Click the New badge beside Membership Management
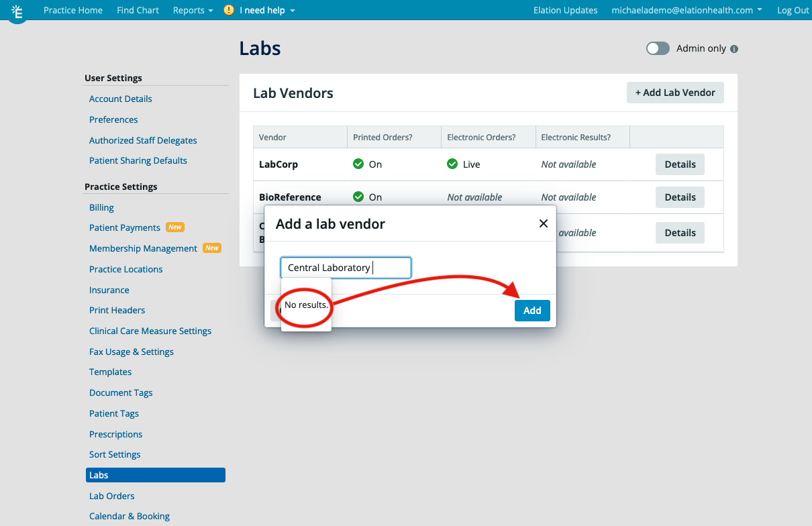This screenshot has width=812, height=526. coord(211,248)
